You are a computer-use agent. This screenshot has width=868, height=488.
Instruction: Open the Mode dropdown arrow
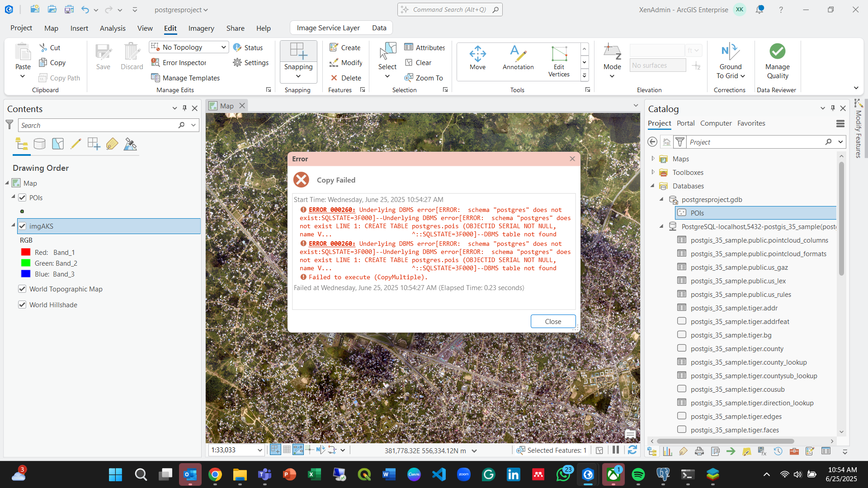click(x=612, y=76)
